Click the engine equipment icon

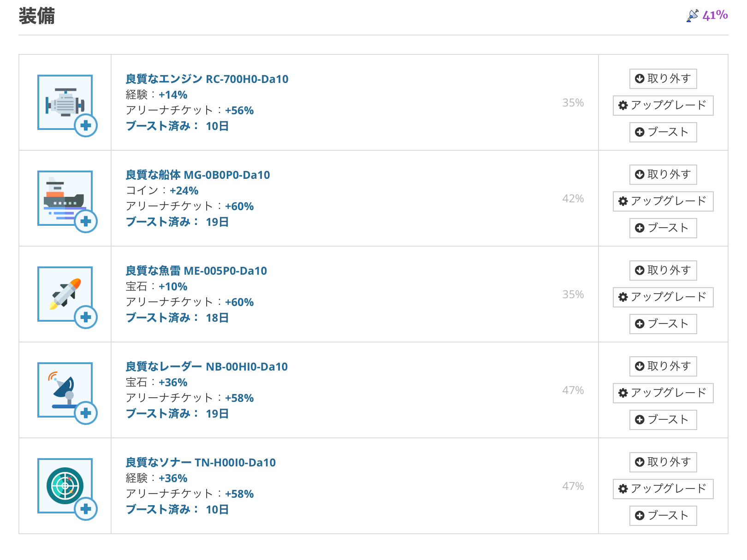click(x=65, y=102)
